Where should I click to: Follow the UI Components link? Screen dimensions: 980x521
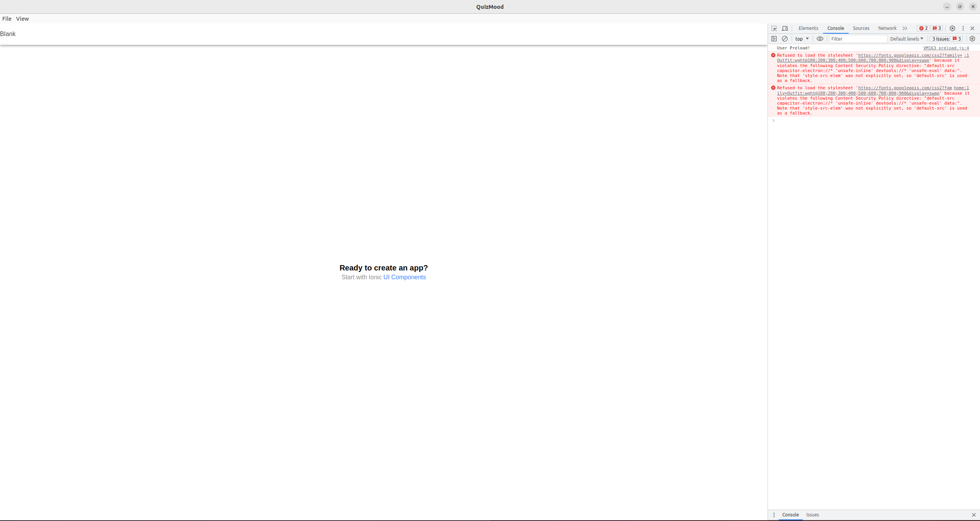point(404,277)
